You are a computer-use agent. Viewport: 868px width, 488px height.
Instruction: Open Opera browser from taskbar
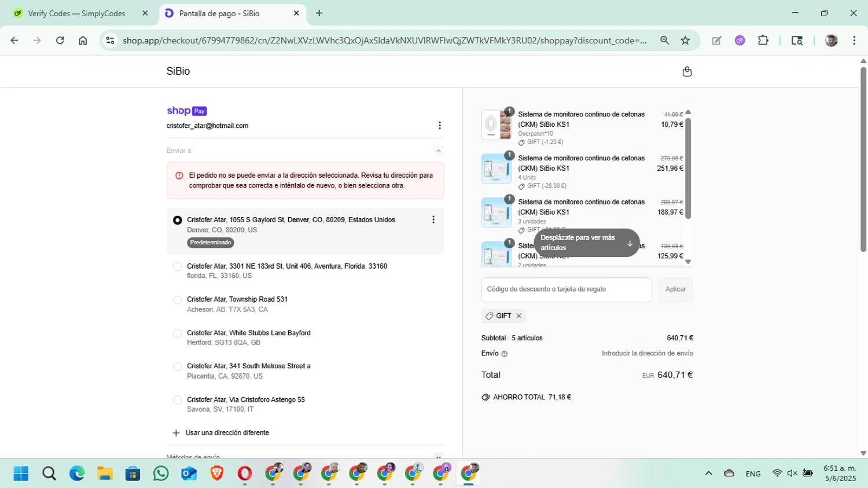click(245, 474)
